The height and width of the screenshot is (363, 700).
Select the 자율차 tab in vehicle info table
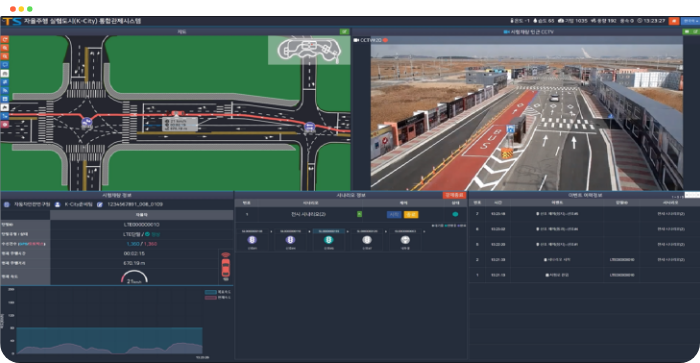pos(142,215)
